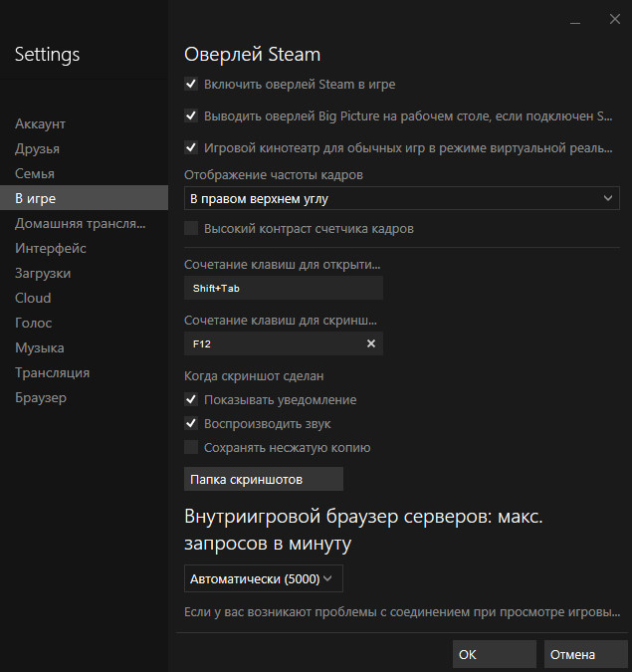The width and height of the screenshot is (632, 672).
Task: Expand the 'Автоматически (5000)' dropdown
Action: click(264, 578)
